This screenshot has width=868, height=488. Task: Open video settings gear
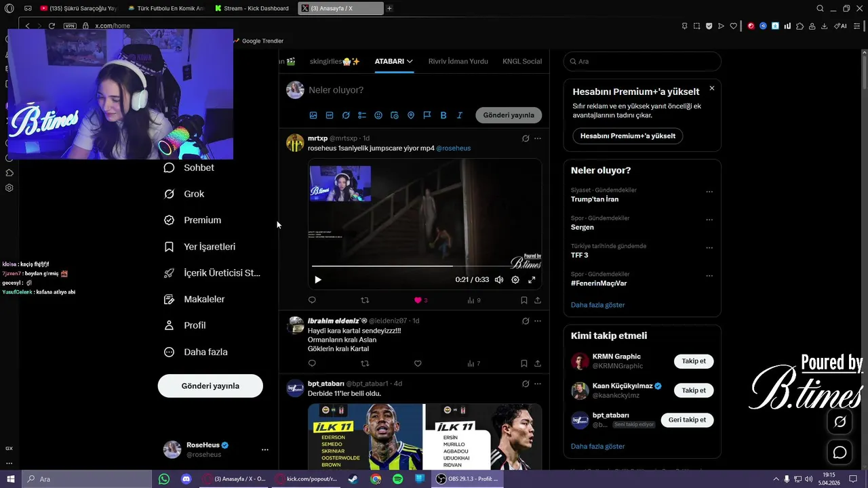pyautogui.click(x=515, y=279)
